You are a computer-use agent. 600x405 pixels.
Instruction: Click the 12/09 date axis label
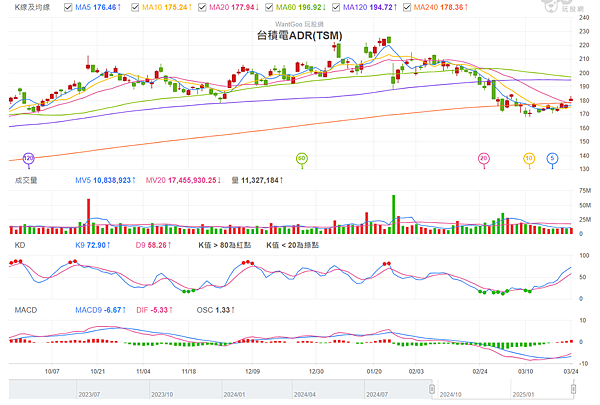click(253, 371)
